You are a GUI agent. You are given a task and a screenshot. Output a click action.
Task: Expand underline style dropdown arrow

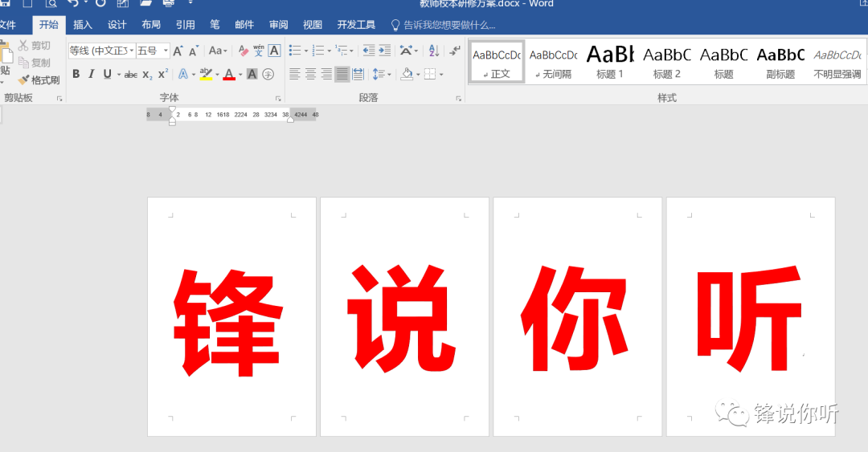coord(119,74)
